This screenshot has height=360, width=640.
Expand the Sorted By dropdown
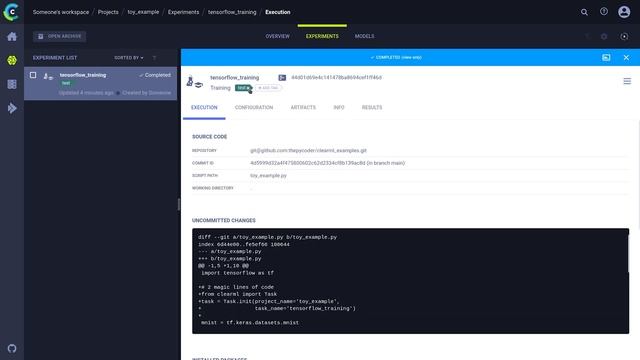pos(129,58)
